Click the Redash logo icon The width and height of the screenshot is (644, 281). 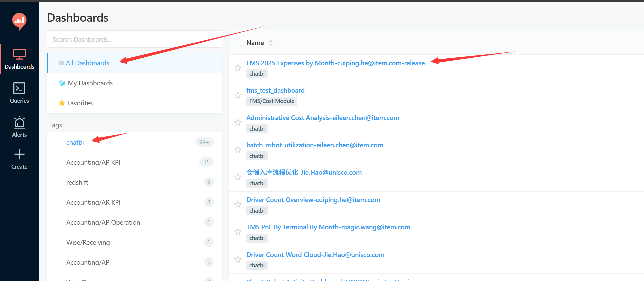[x=19, y=21]
